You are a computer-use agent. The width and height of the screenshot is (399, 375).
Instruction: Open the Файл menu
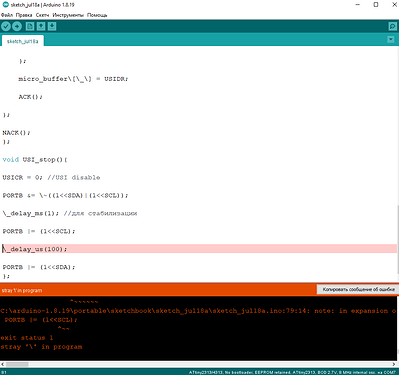[x=7, y=15]
